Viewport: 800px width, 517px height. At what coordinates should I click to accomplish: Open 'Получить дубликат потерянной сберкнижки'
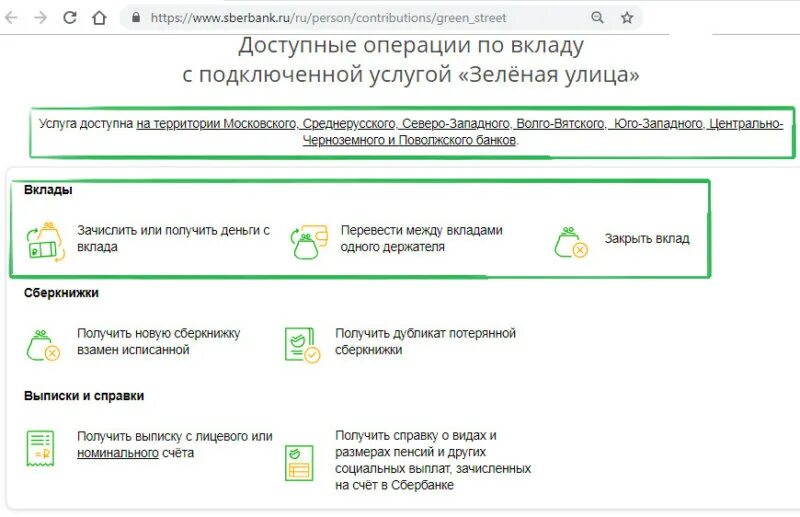click(426, 341)
